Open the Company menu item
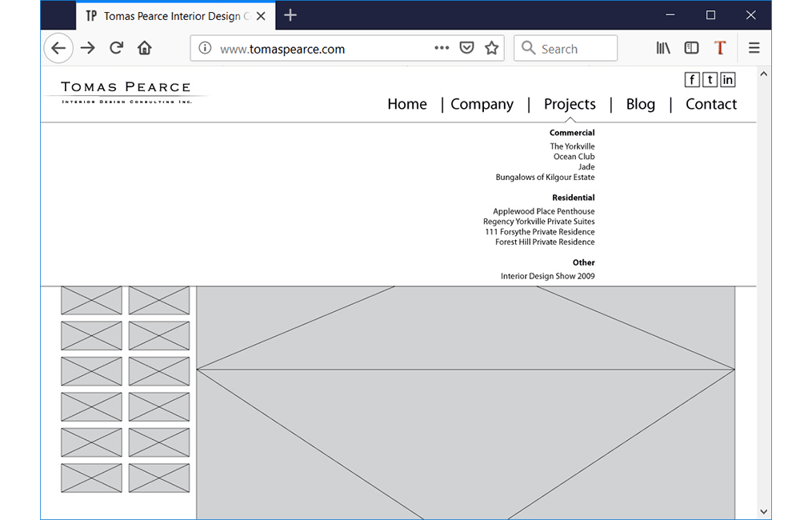812x520 pixels. [x=482, y=104]
